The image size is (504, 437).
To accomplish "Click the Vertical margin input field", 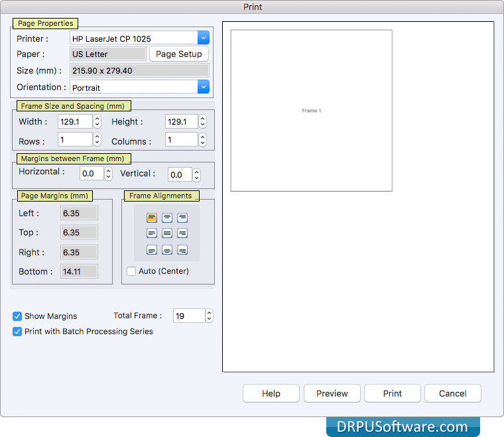I will point(180,175).
